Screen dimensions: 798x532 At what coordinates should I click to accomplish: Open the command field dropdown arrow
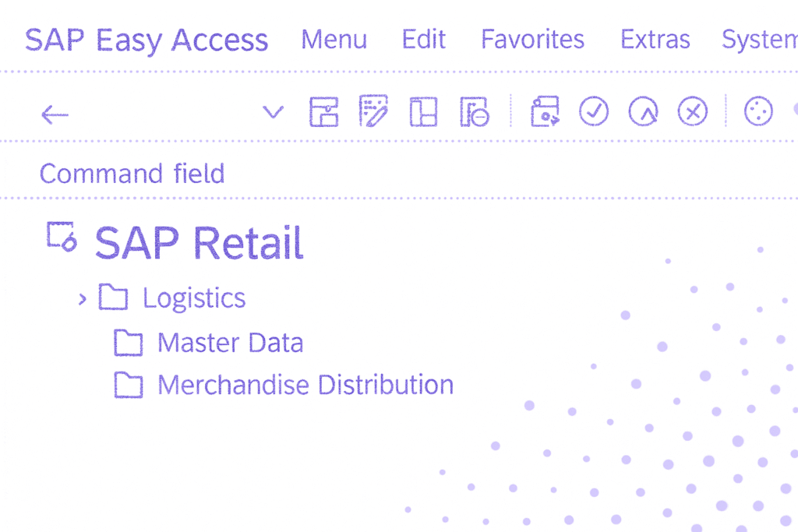274,112
